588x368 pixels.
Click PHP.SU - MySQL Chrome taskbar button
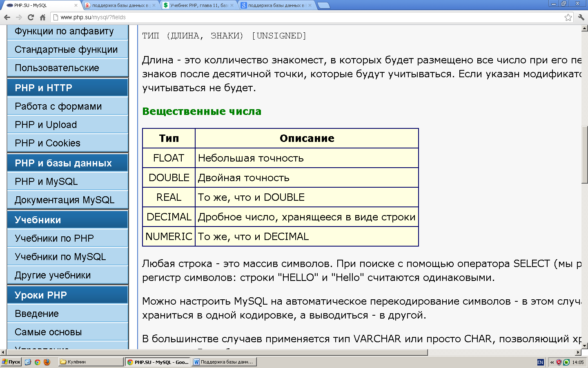point(158,362)
